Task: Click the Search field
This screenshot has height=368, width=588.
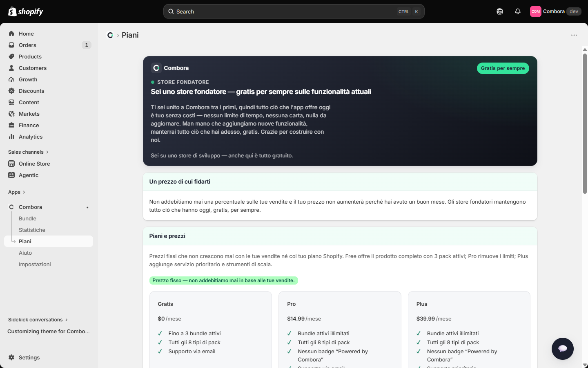Action: (x=294, y=11)
